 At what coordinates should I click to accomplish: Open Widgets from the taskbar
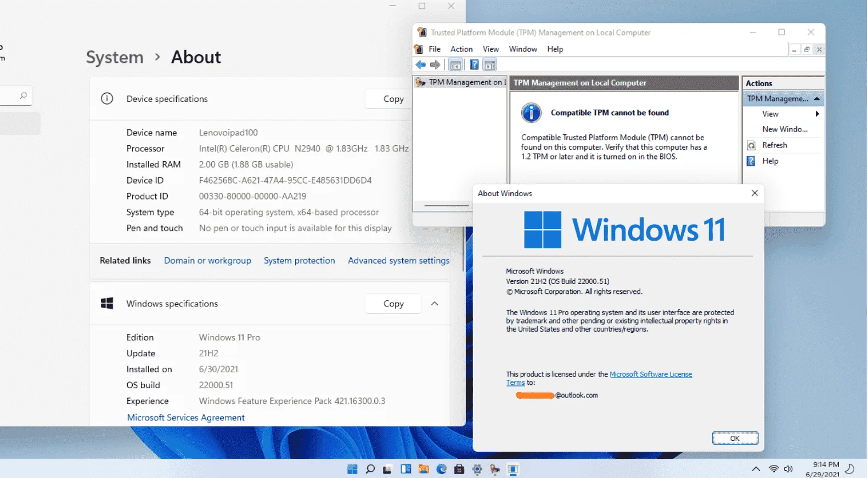point(406,469)
